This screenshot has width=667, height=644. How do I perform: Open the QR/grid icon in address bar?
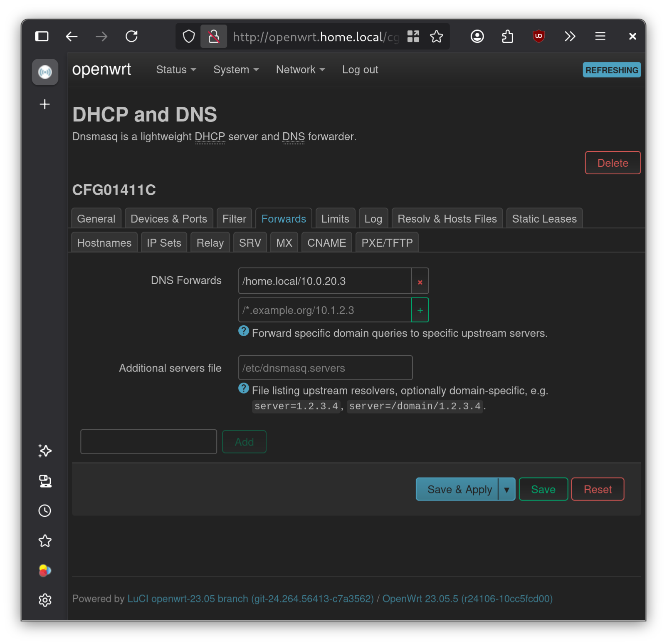tap(413, 37)
